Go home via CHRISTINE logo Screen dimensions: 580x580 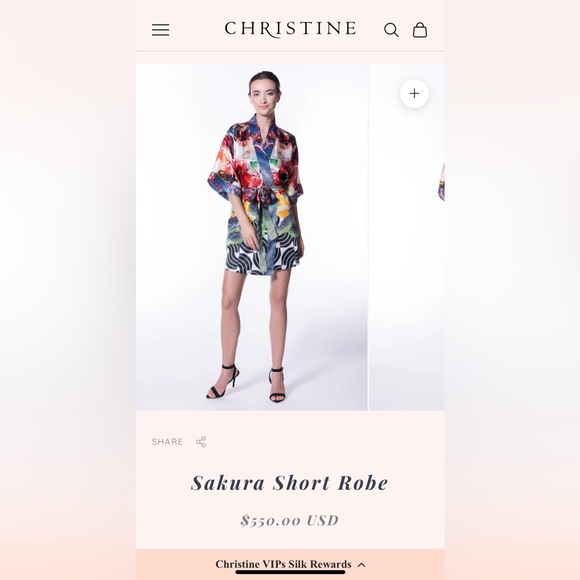(290, 29)
